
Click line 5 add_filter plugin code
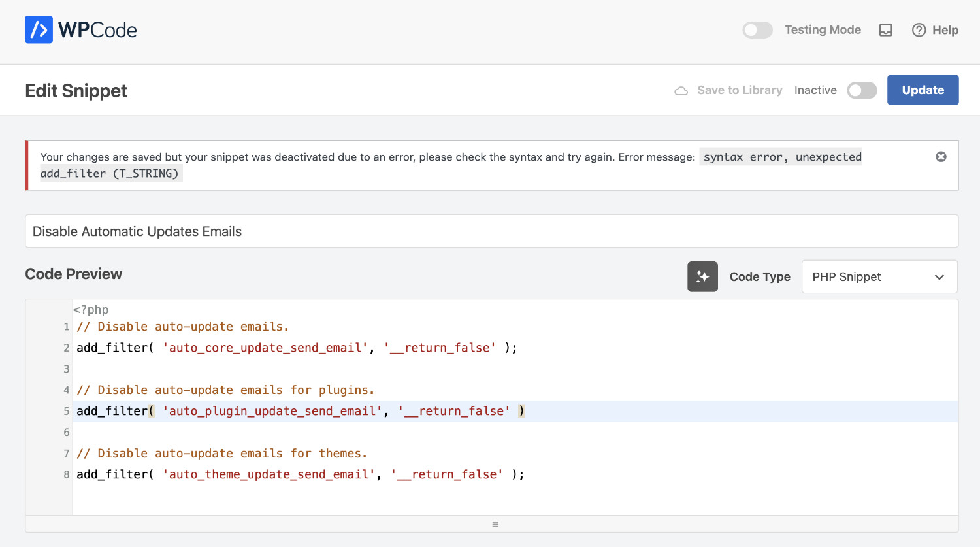pyautogui.click(x=301, y=411)
